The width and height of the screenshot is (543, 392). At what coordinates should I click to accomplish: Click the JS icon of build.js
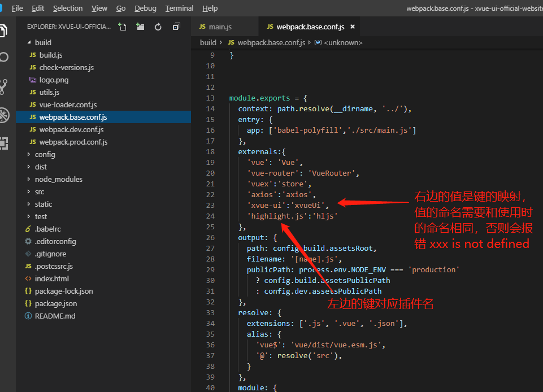tap(33, 55)
